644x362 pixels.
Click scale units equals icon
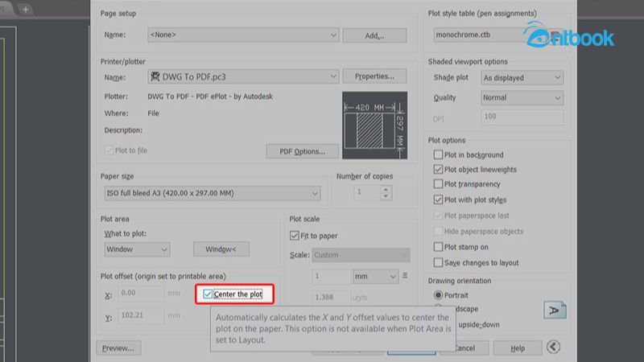coord(405,275)
